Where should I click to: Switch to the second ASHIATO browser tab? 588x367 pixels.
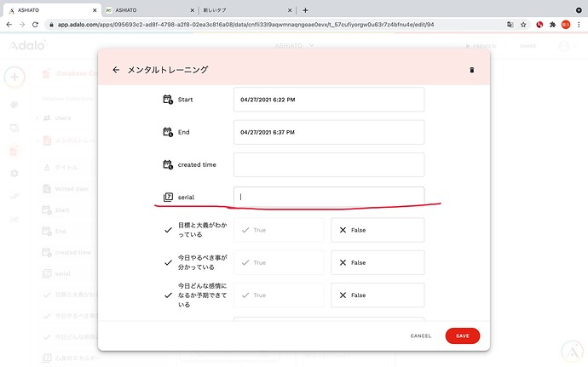(149, 10)
